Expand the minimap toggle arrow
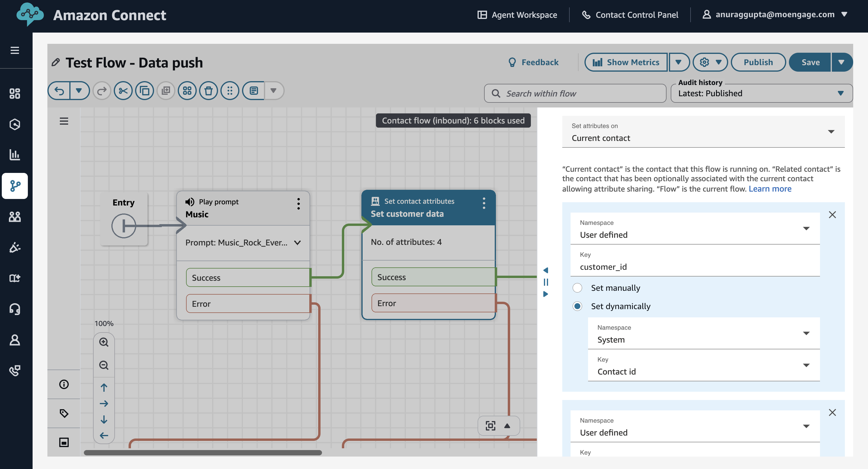This screenshot has height=469, width=868. point(507,425)
